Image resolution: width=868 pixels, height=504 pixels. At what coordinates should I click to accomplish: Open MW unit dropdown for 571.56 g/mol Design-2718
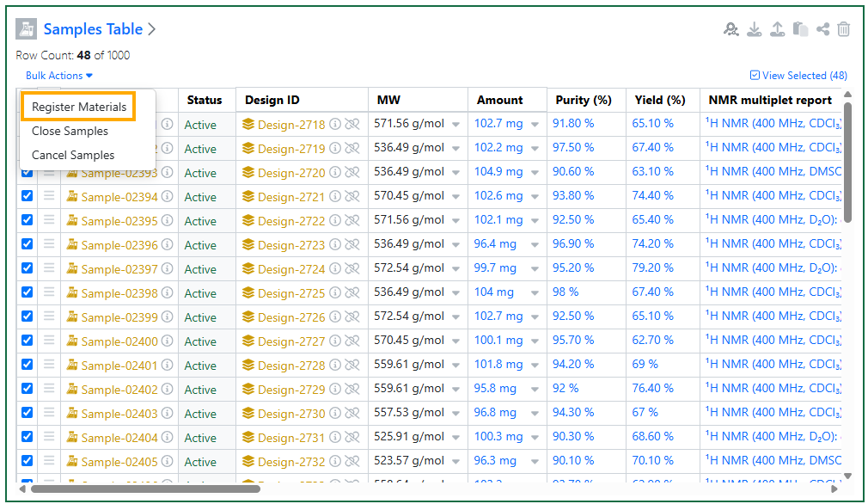coord(455,125)
